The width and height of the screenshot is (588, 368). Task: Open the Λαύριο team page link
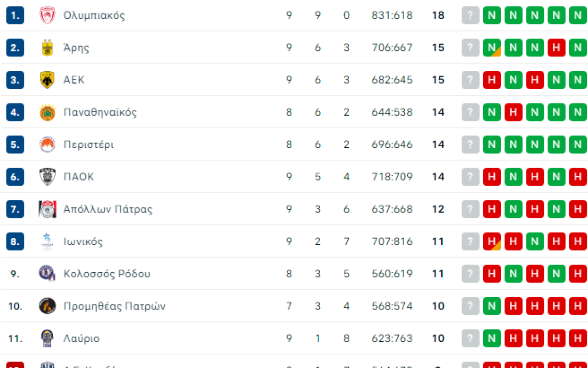coord(81,339)
